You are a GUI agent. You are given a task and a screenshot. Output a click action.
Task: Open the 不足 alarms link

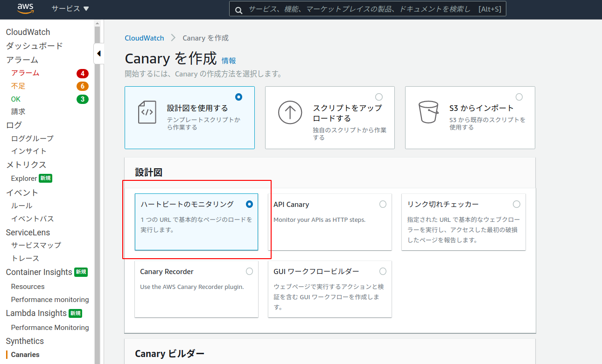18,86
